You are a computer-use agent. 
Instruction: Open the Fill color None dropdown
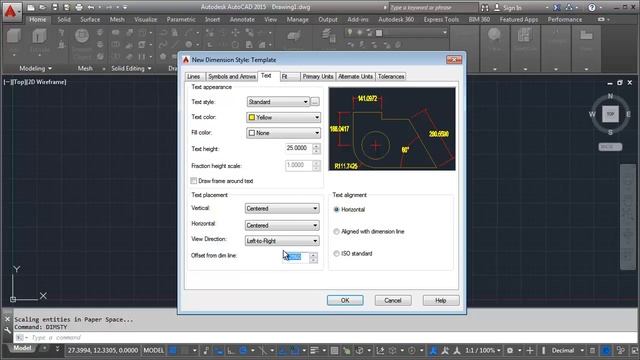click(283, 133)
